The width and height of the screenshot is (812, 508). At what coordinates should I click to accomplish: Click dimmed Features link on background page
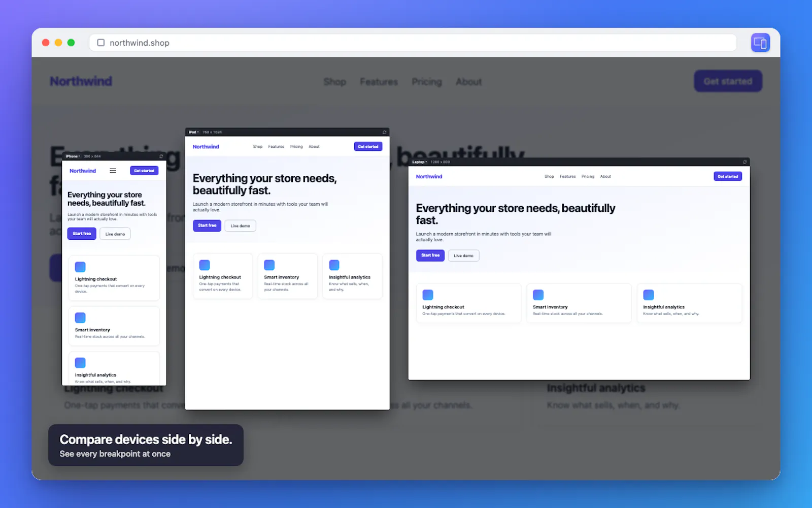point(379,82)
